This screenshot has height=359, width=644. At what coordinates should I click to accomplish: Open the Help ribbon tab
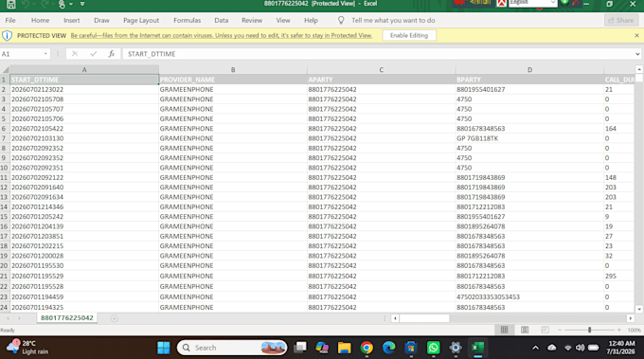pyautogui.click(x=311, y=20)
